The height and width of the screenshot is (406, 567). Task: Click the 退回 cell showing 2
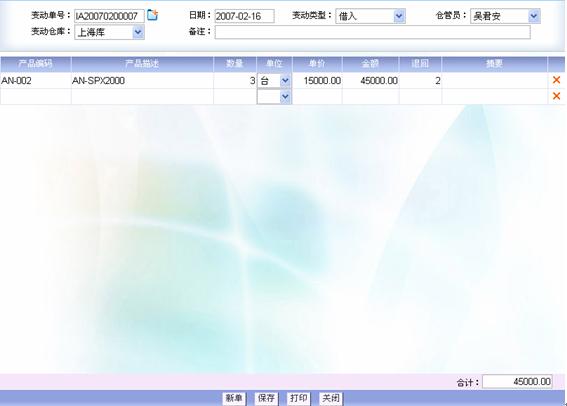tap(420, 80)
